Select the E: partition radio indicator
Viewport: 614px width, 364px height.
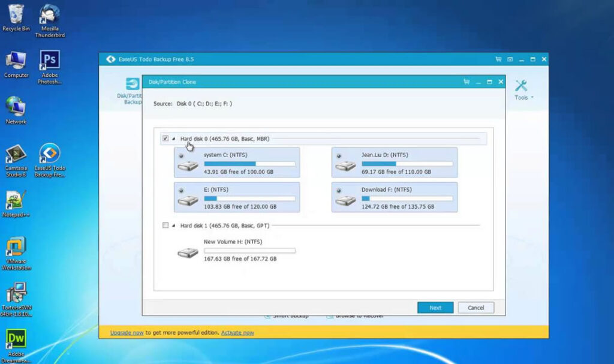(181, 190)
